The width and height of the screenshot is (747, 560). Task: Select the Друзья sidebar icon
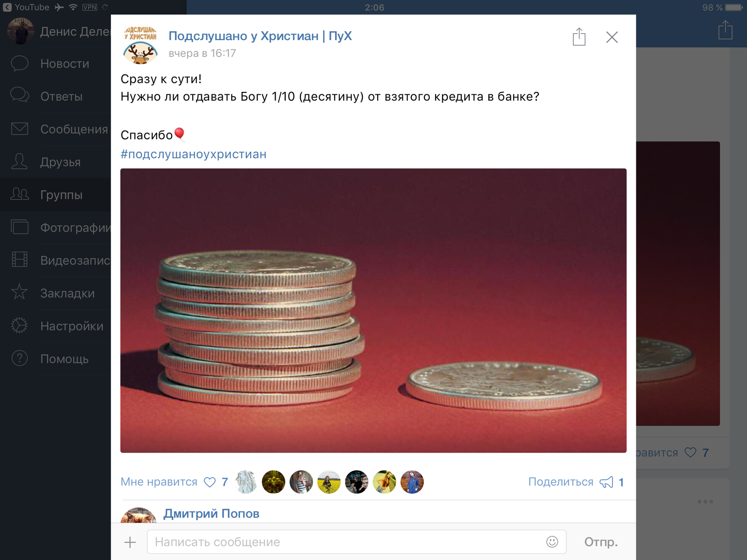click(19, 161)
